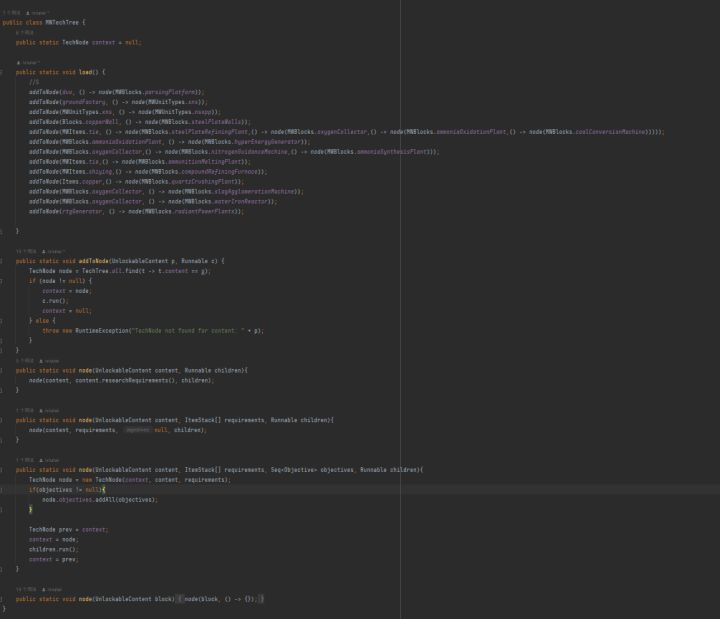The image size is (720, 619).
Task: Click the objectives inlay parameter hint
Action: pyautogui.click(x=138, y=429)
